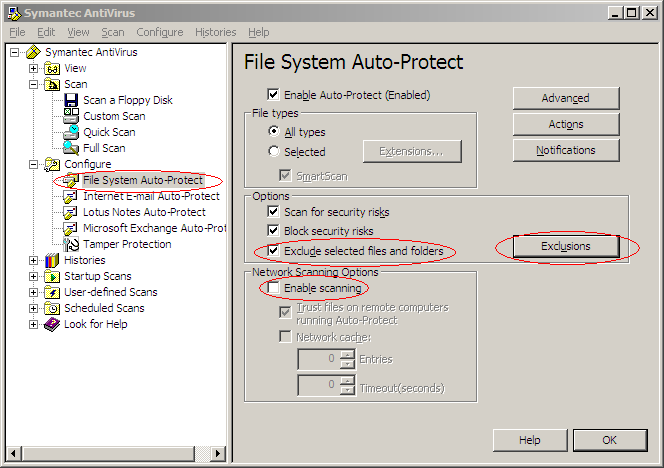
Task: Toggle the Enable Auto-Protect checkbox
Action: (274, 94)
